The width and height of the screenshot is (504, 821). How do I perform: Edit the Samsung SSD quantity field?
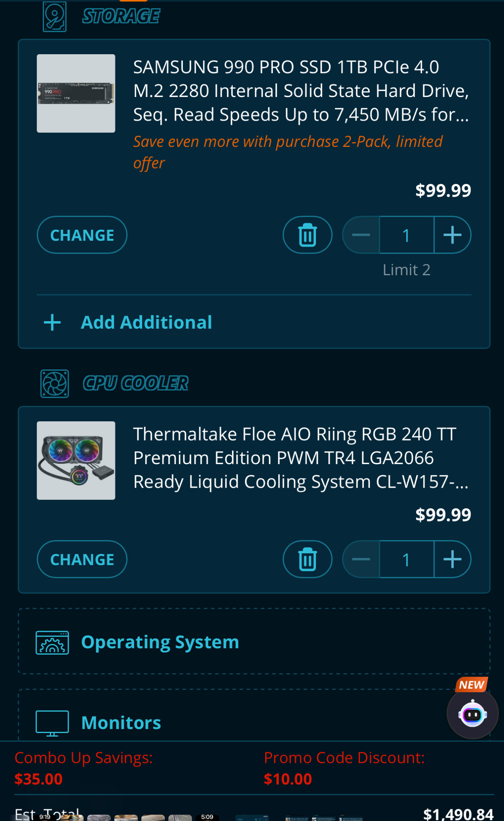[407, 235]
